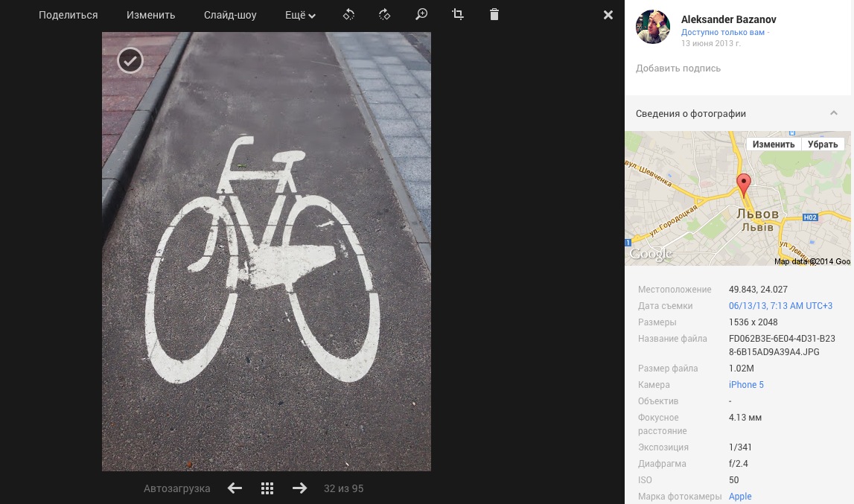Viewport: 854px width, 504px height.
Task: Remove location with Убрать button
Action: (823, 144)
